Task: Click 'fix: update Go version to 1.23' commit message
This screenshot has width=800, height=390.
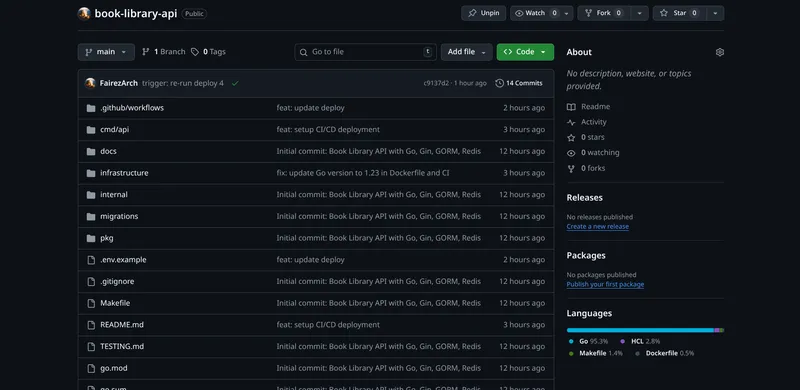Action: coord(363,173)
